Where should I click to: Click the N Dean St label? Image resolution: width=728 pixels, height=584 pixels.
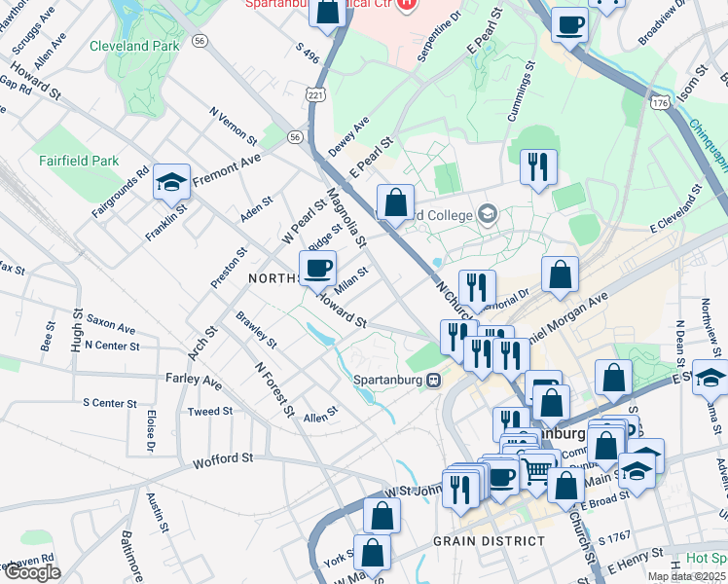tap(680, 344)
